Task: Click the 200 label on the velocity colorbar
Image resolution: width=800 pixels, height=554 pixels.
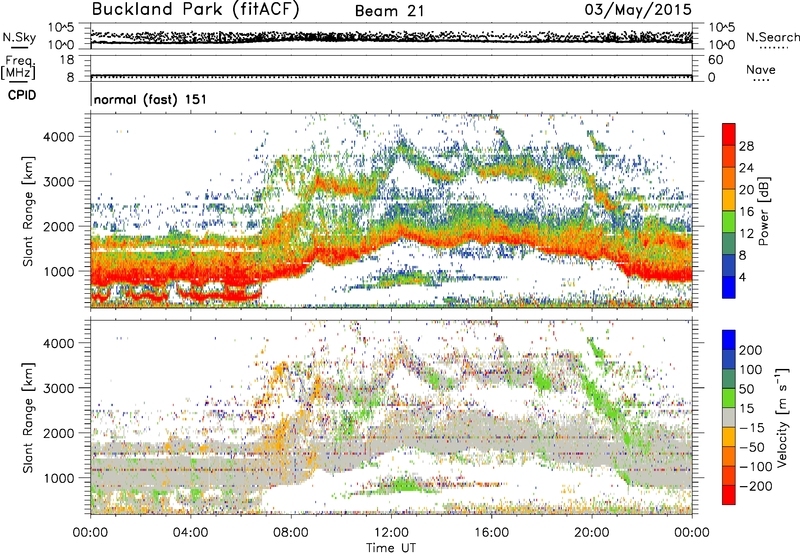Action: (750, 350)
